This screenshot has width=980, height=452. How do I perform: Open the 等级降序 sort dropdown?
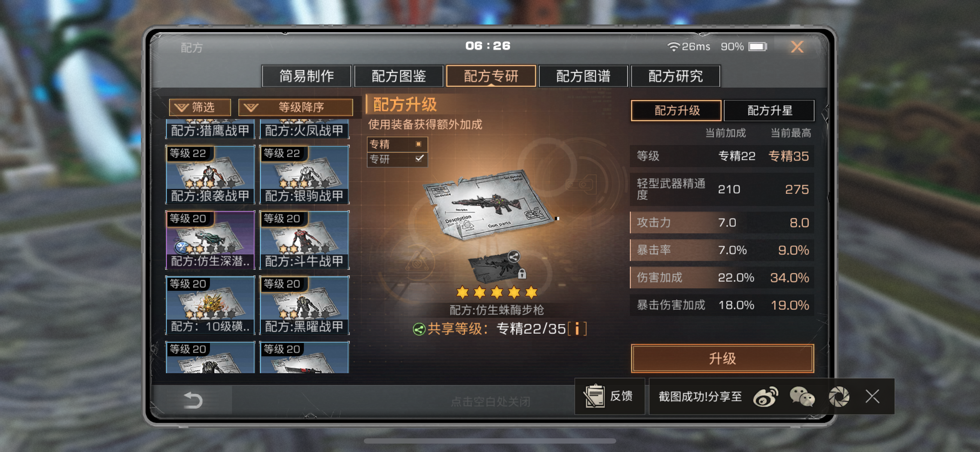[x=295, y=107]
